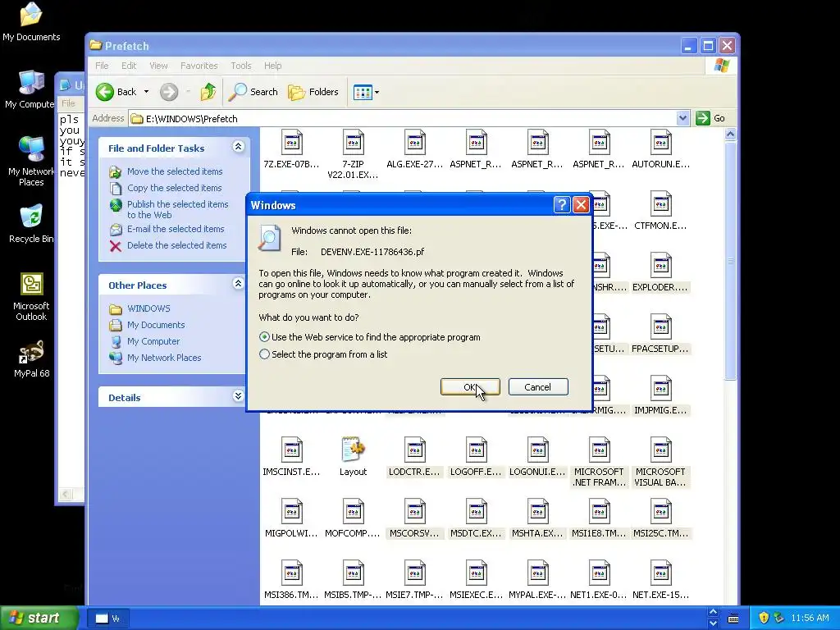
Task: Click the Go button next to Address
Action: (710, 118)
